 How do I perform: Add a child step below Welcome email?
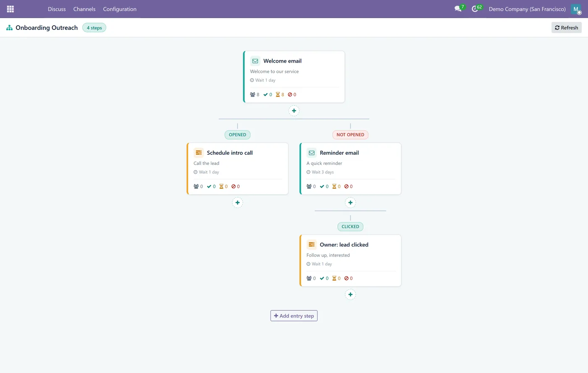point(294,111)
